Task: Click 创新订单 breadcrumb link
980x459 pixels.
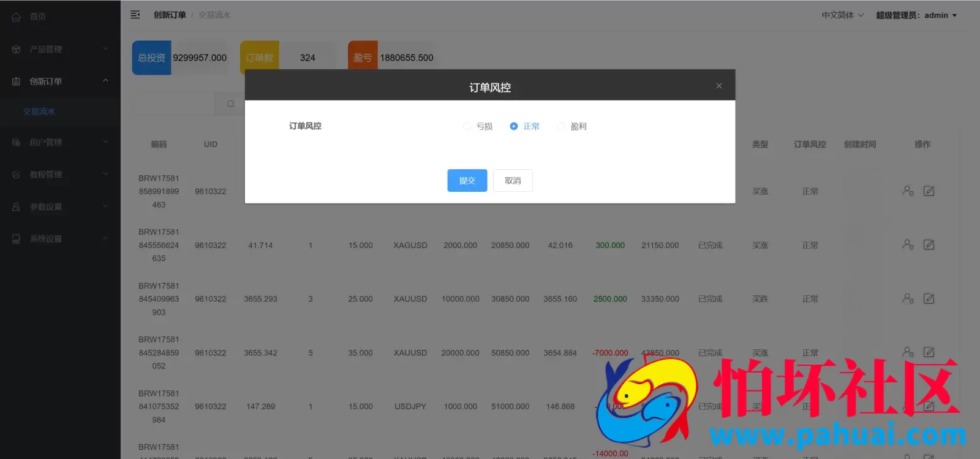Action: pyautogui.click(x=170, y=15)
